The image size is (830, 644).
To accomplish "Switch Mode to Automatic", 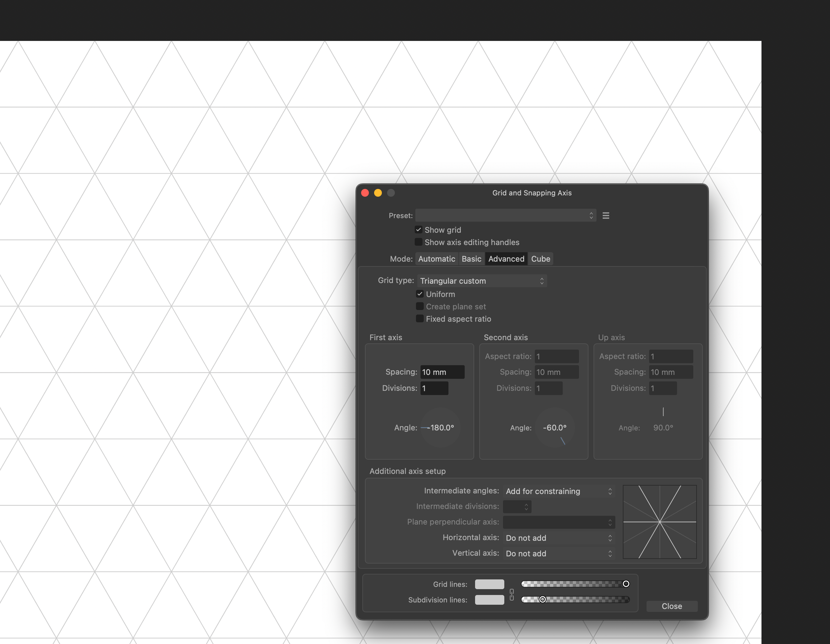I will [436, 259].
